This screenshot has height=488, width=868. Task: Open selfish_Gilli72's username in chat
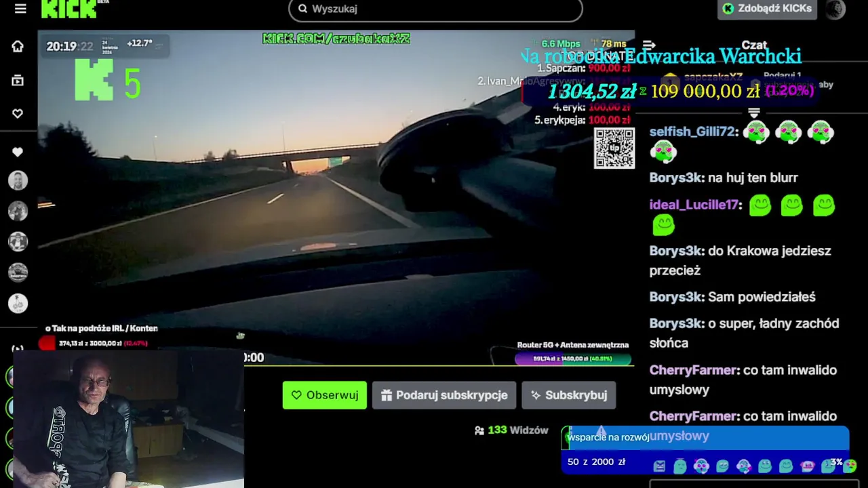coord(692,131)
